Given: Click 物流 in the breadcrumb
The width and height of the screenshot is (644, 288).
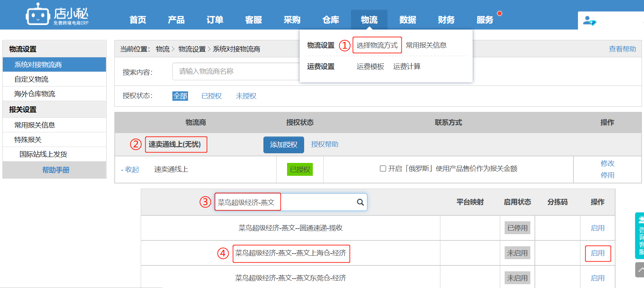Looking at the screenshot, I should [x=163, y=49].
